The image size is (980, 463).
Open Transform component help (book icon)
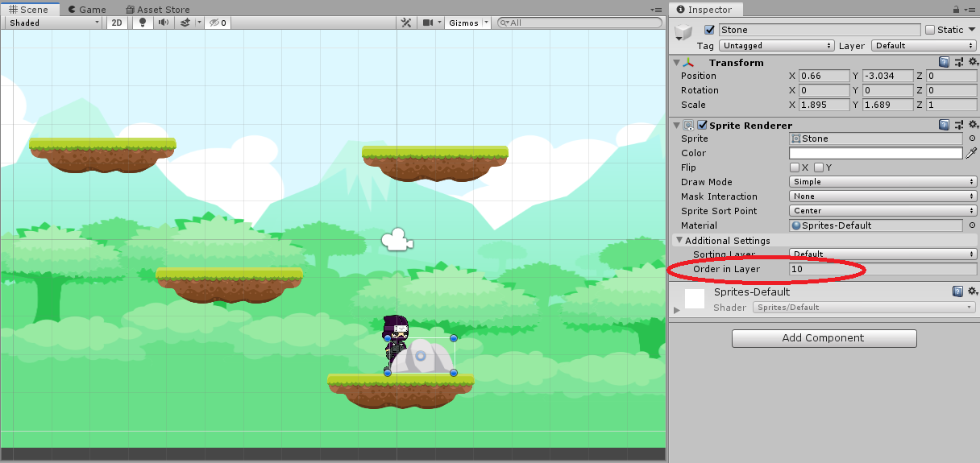(x=944, y=63)
